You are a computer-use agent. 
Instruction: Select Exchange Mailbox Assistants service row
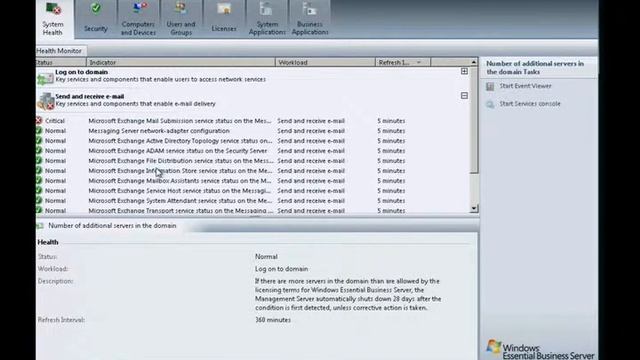click(x=253, y=181)
